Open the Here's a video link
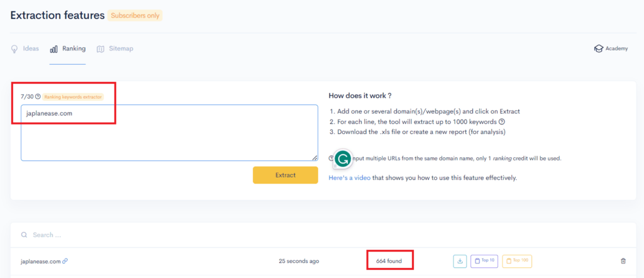 [x=350, y=178]
